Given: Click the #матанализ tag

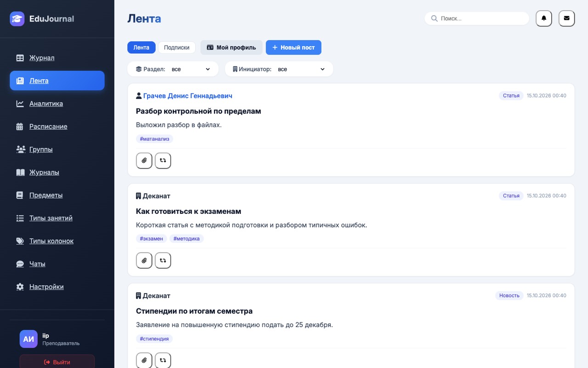Looking at the screenshot, I should point(154,138).
